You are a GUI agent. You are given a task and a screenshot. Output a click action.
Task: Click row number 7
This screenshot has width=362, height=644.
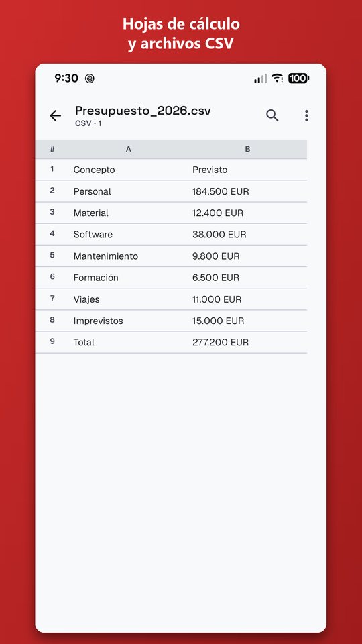click(52, 299)
